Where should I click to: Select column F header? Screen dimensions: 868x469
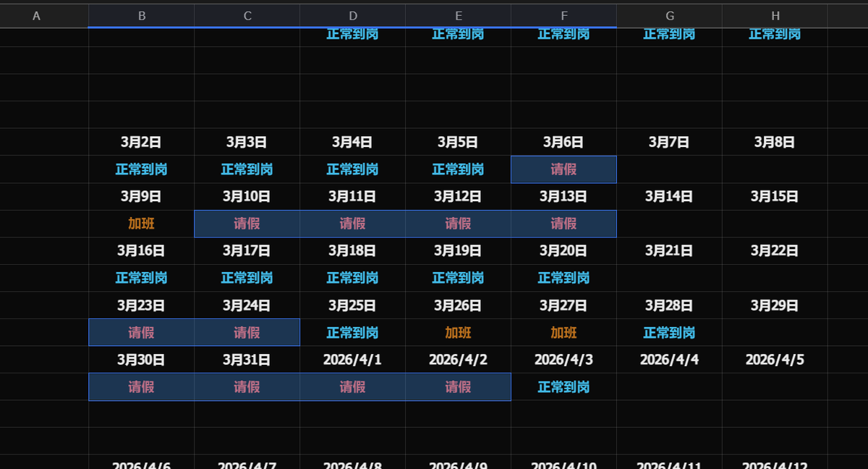[x=564, y=16]
